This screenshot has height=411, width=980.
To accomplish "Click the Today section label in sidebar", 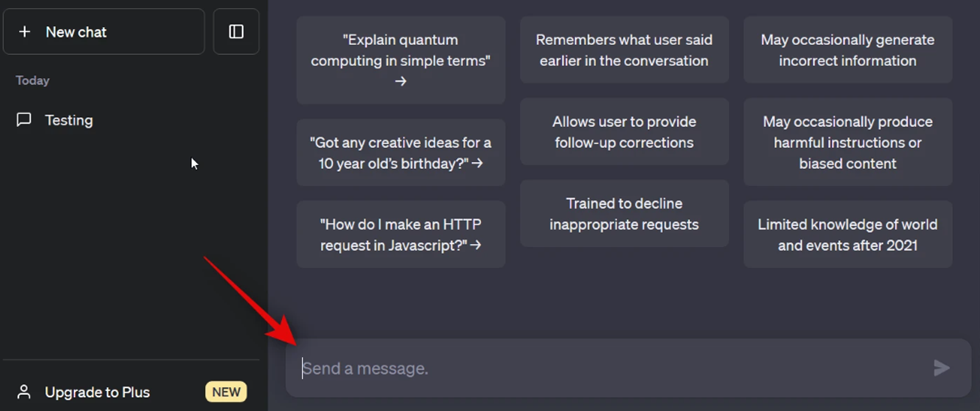I will click(x=32, y=81).
